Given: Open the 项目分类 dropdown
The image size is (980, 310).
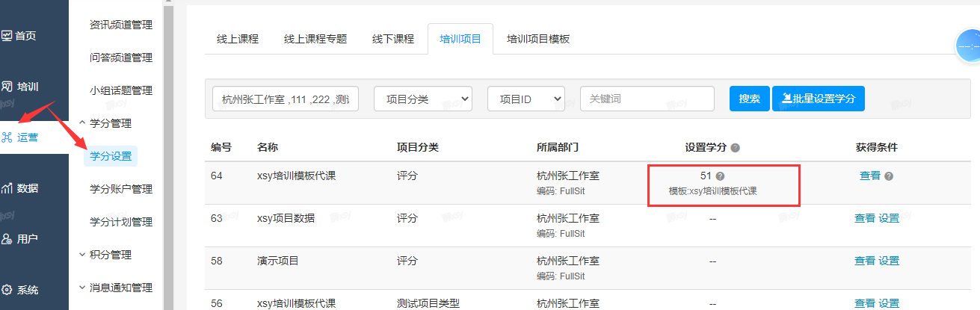Looking at the screenshot, I should click(423, 99).
